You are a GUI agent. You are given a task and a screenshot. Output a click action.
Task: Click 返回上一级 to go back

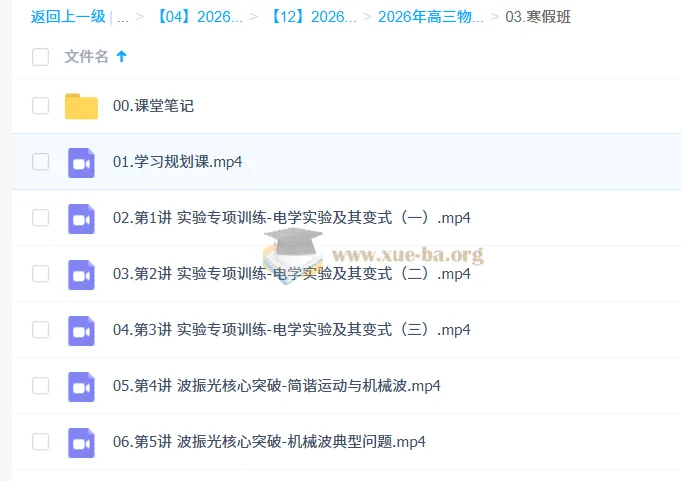68,17
